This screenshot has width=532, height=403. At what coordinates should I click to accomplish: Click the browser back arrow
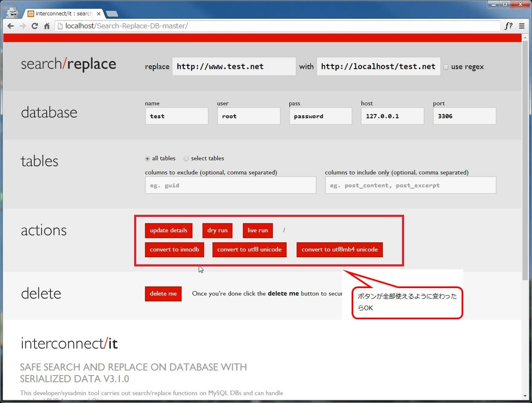point(10,26)
